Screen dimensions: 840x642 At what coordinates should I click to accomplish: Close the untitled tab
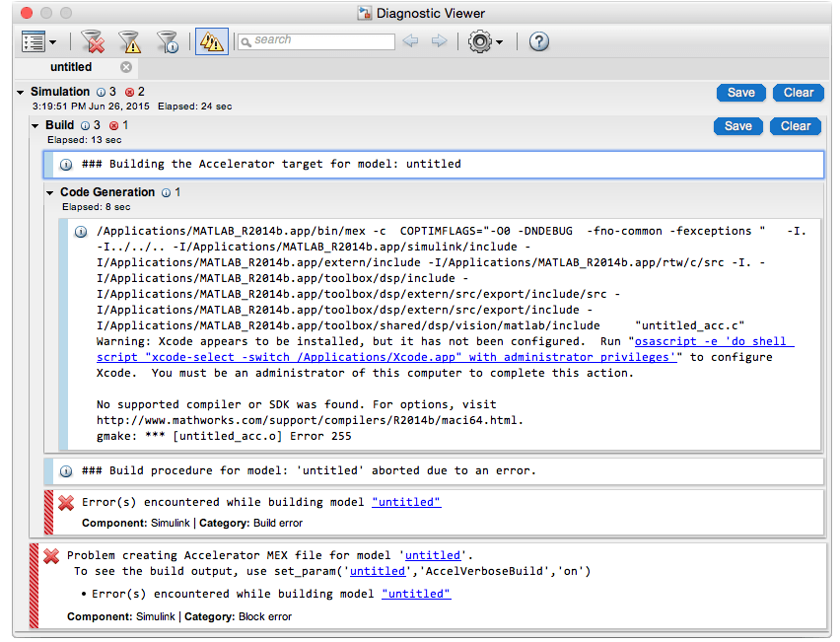[126, 67]
